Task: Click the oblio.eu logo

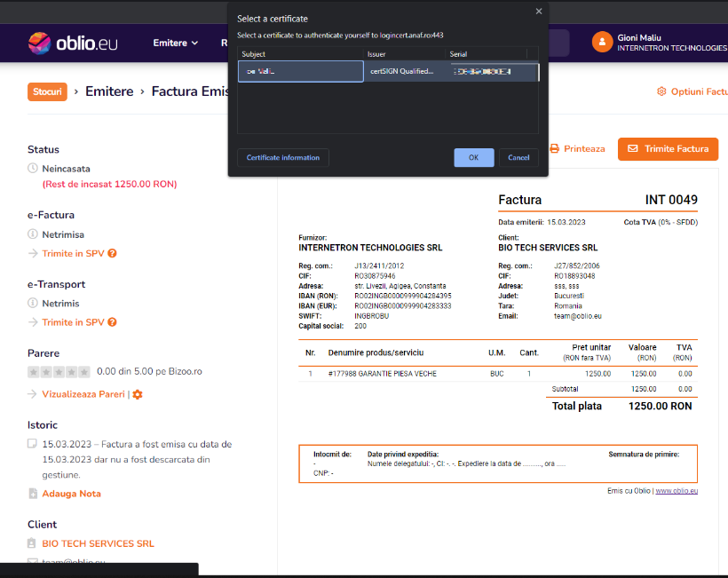Action: click(x=73, y=44)
